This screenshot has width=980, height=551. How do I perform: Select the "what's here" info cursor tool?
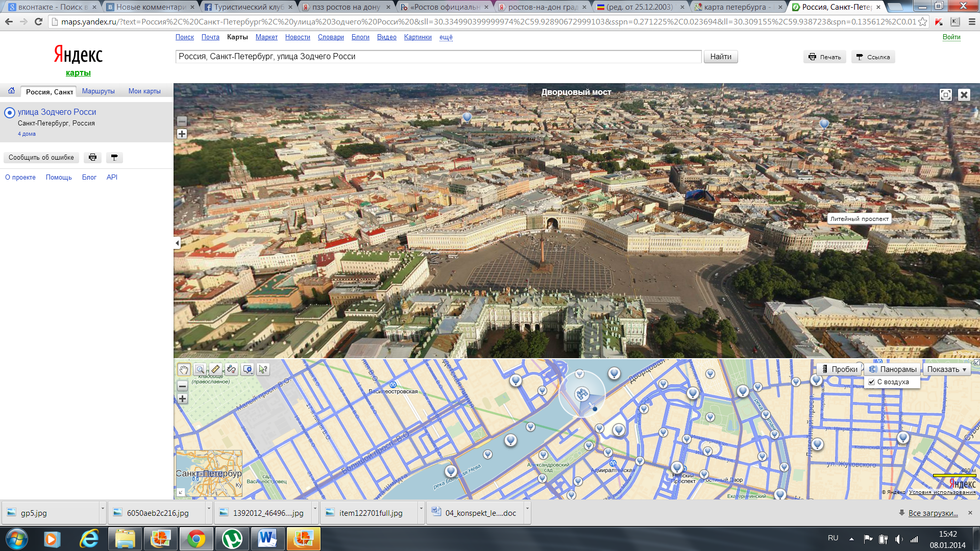[x=263, y=369]
